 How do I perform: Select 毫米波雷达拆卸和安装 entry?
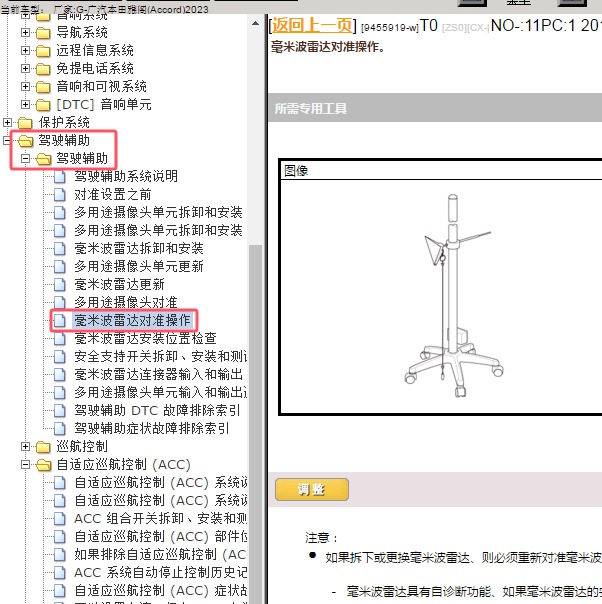tap(138, 248)
